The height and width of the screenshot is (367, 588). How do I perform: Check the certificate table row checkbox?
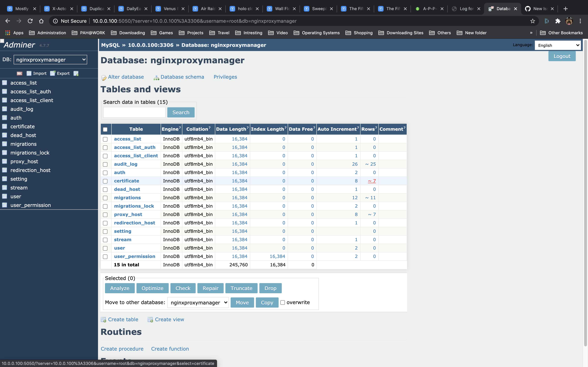106,181
